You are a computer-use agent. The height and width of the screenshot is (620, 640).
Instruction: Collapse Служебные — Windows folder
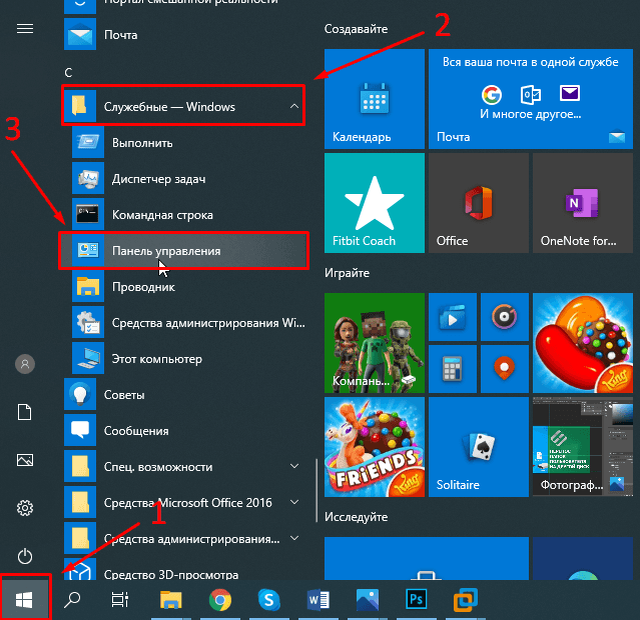[x=184, y=106]
